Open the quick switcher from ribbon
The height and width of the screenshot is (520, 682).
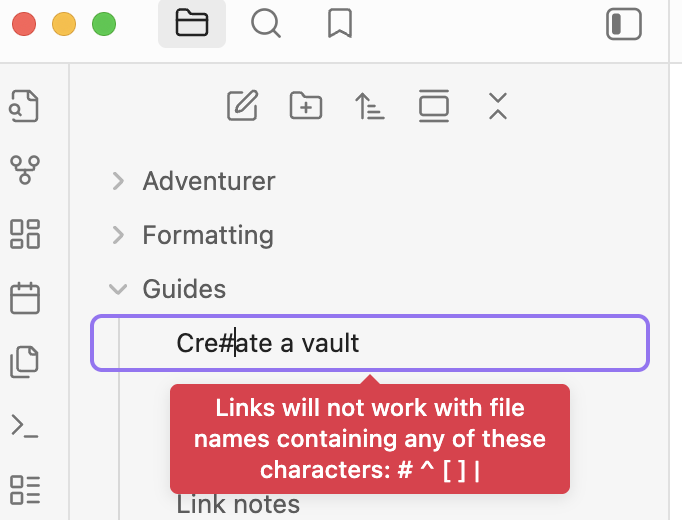(25, 107)
